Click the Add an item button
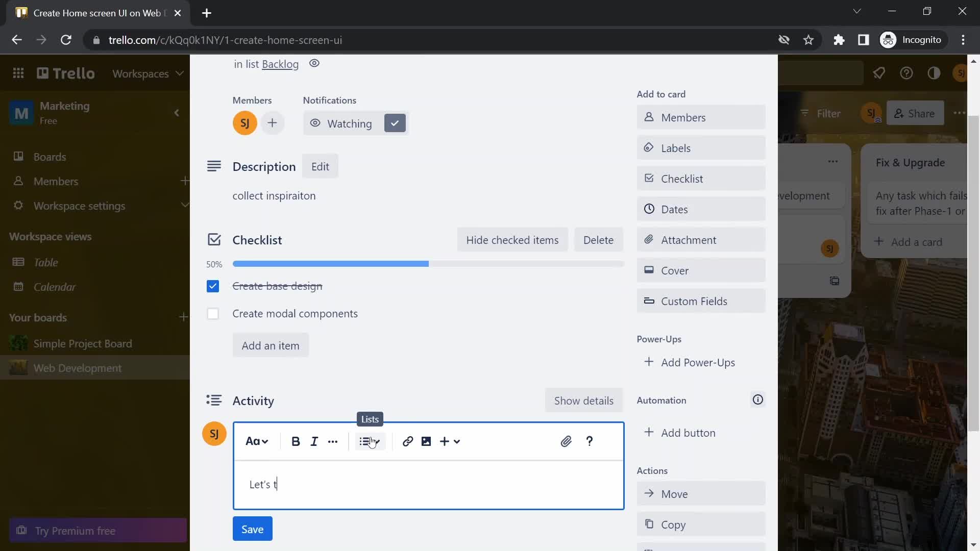This screenshot has height=551, width=980. coord(271,345)
